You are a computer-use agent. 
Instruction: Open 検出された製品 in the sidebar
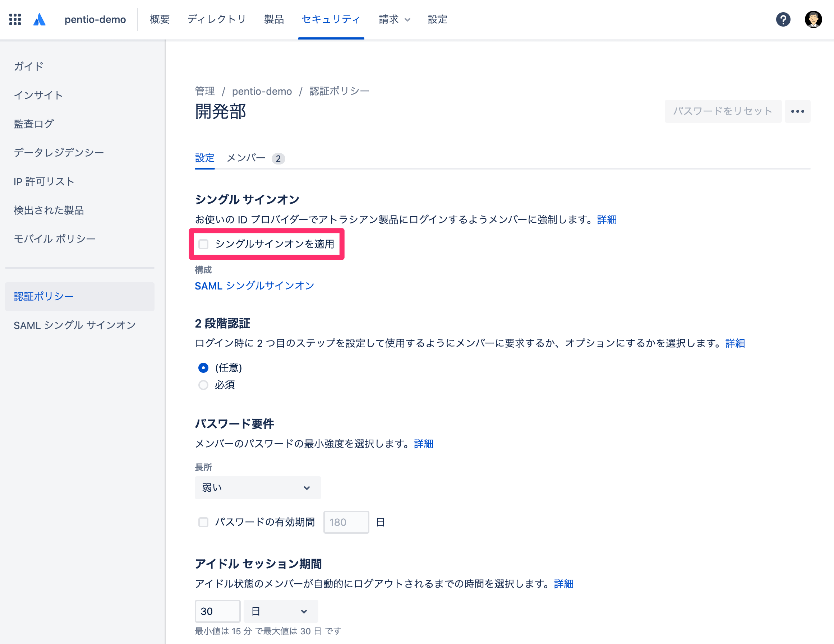pos(49,210)
